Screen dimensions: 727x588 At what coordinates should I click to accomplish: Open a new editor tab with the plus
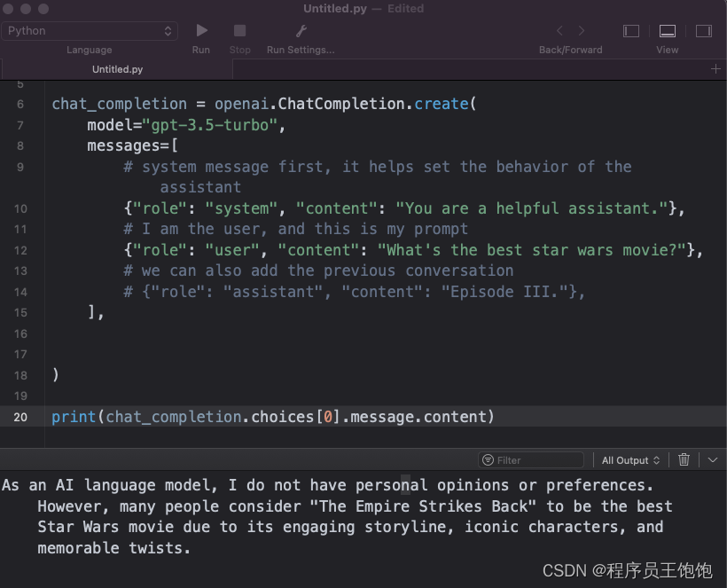[716, 68]
